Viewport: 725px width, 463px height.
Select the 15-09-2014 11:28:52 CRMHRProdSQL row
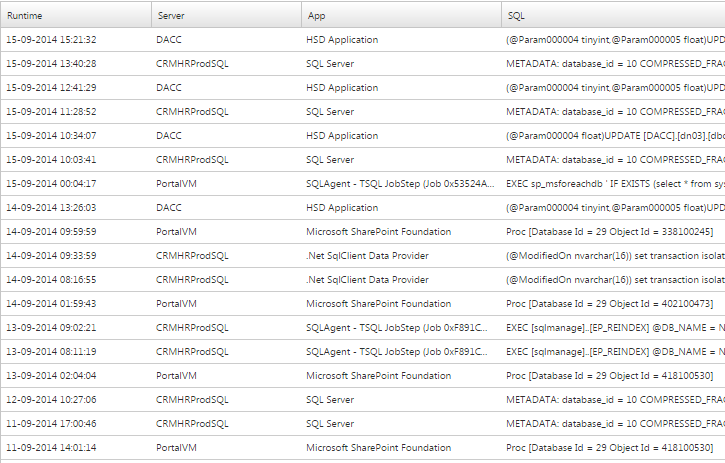(x=362, y=112)
